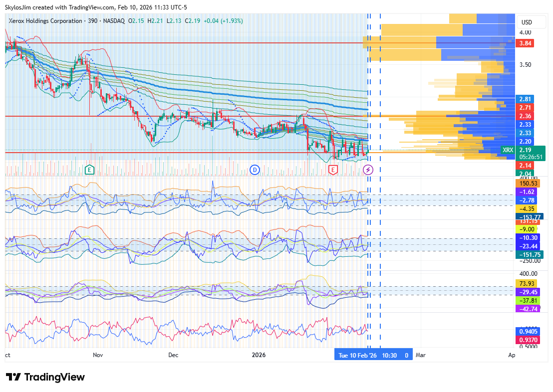This screenshot has height=392, width=553.
Task: Click the blue 0.9405 indicator value label
Action: click(x=528, y=331)
